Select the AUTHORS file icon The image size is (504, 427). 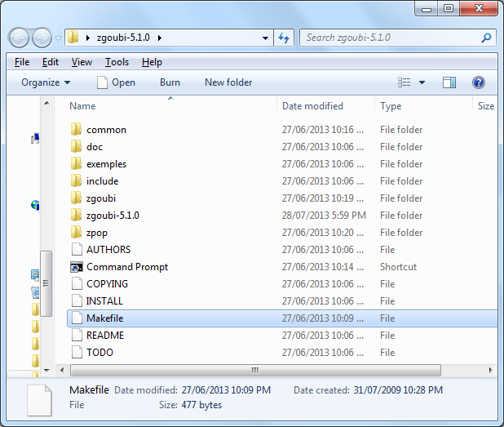[x=77, y=249]
